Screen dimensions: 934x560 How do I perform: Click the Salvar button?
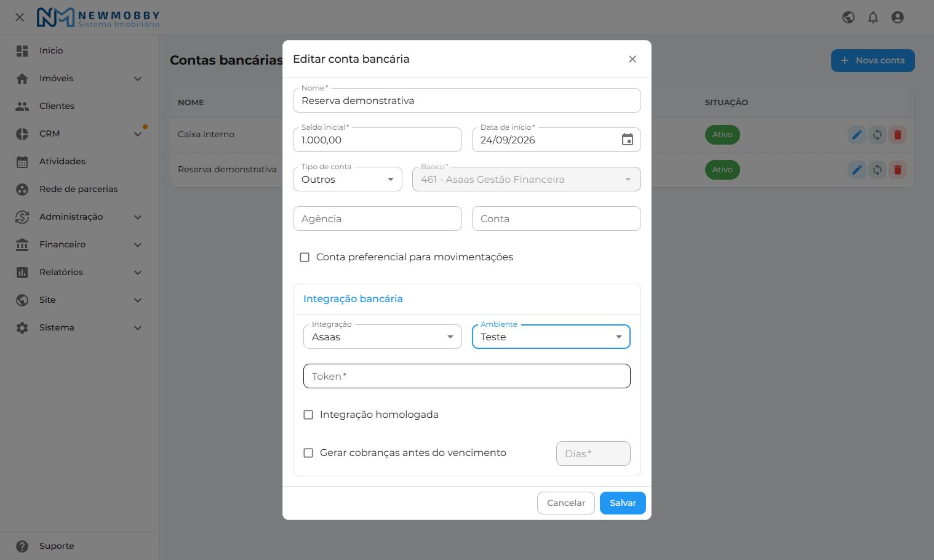pos(623,503)
